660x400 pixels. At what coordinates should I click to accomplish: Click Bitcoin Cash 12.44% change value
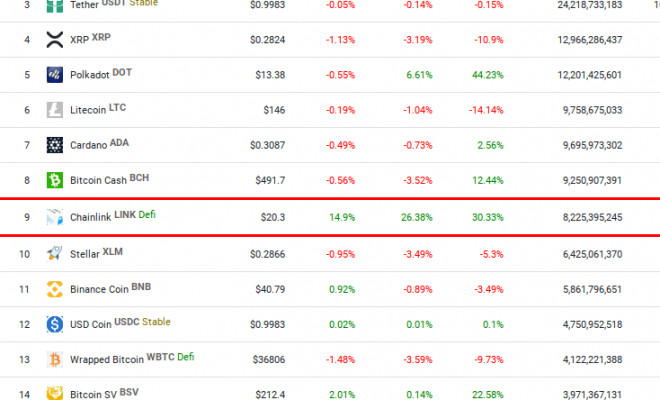click(488, 181)
